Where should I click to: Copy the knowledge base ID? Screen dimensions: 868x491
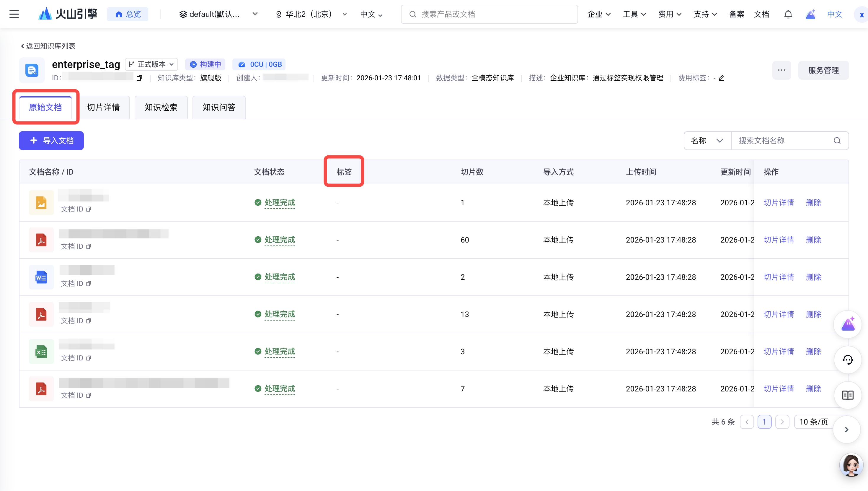139,78
